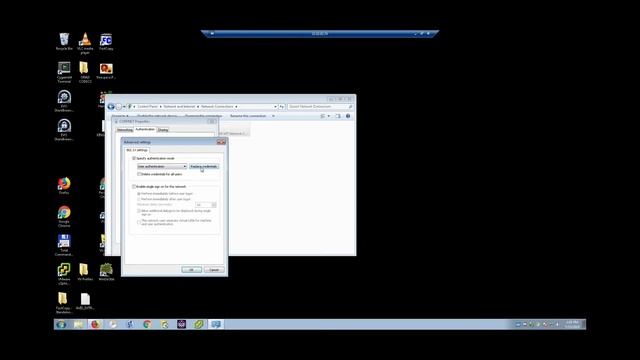Switch to the Authentication tab
This screenshot has height=360, width=640.
[x=145, y=129]
